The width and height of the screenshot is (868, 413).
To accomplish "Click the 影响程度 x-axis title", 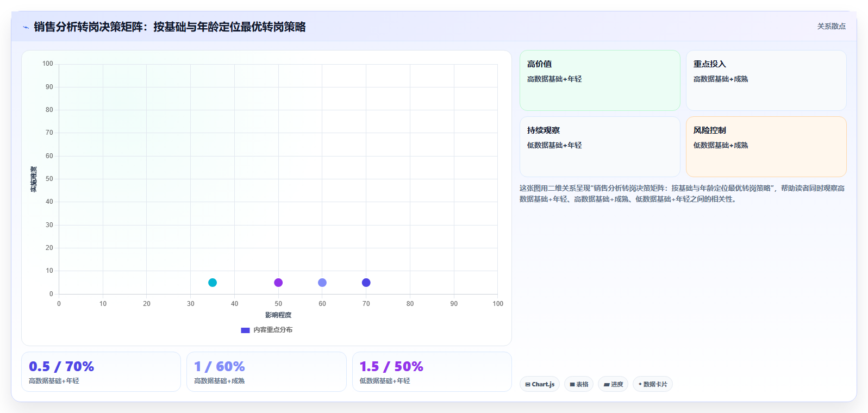I will point(278,315).
